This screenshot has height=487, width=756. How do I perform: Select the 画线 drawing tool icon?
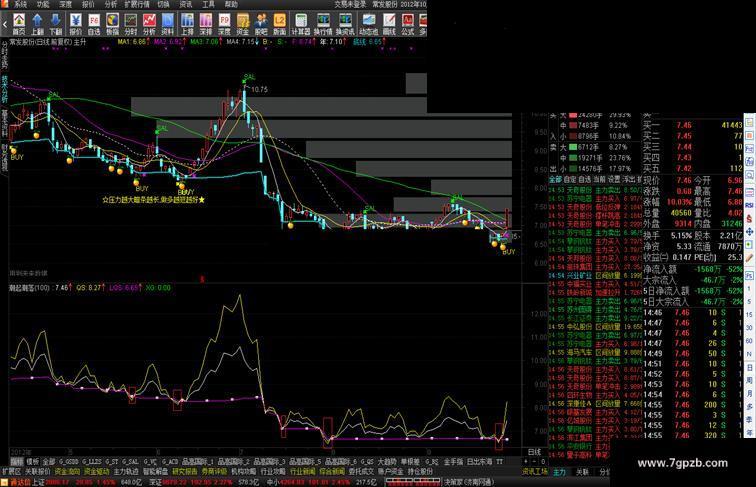coord(389,24)
